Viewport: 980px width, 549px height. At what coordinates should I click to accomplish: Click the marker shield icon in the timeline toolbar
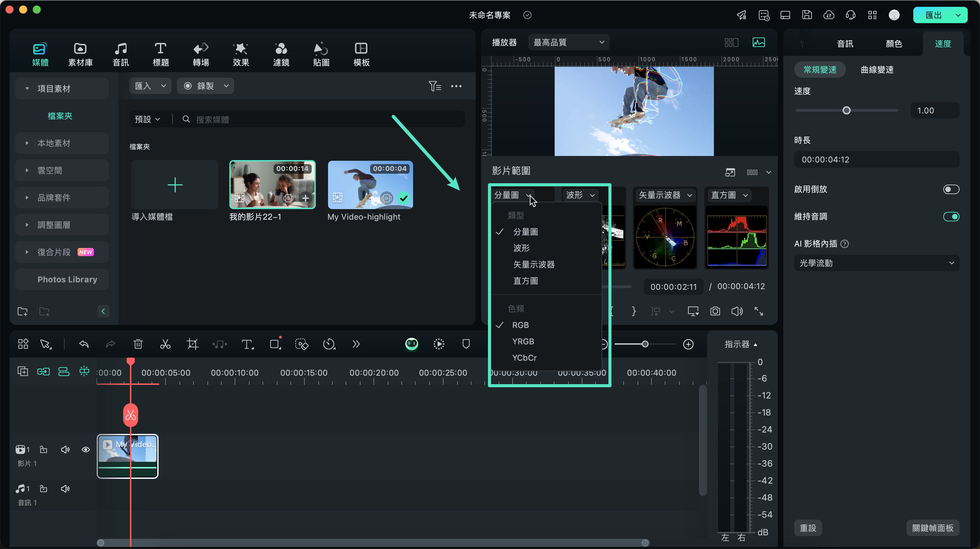(x=466, y=344)
